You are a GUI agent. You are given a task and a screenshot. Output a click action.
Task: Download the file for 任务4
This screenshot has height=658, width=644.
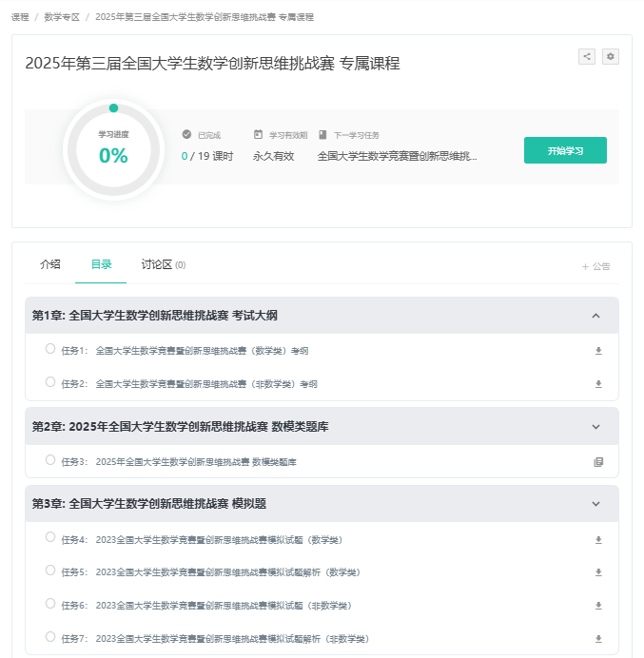(598, 540)
